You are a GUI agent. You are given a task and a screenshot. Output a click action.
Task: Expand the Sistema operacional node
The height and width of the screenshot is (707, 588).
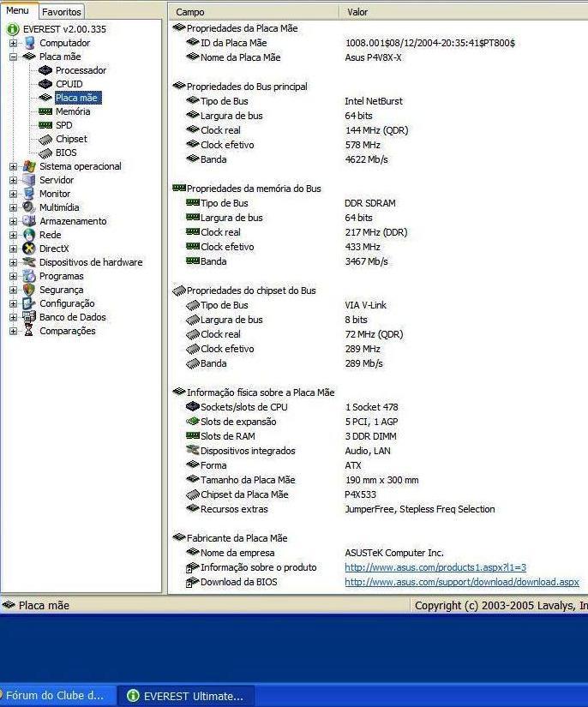pyautogui.click(x=13, y=166)
